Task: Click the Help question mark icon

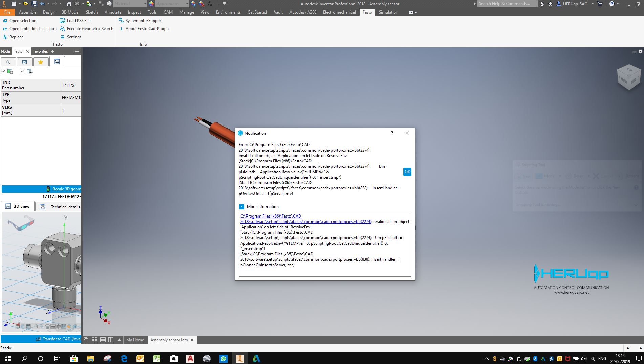Action: tap(611, 4)
